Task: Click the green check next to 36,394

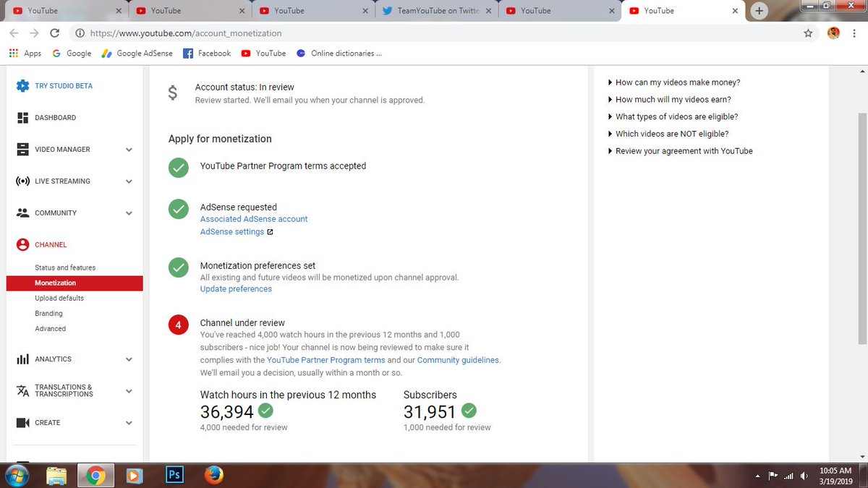Action: click(x=265, y=411)
